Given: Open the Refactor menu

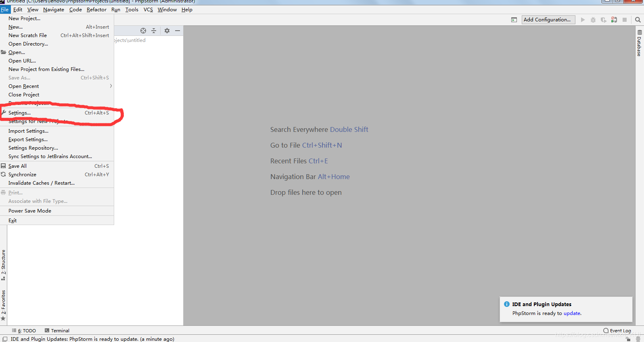Looking at the screenshot, I should tap(96, 10).
